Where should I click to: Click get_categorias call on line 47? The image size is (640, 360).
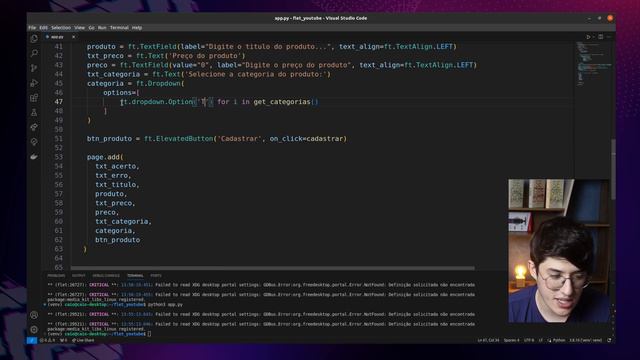click(x=286, y=102)
